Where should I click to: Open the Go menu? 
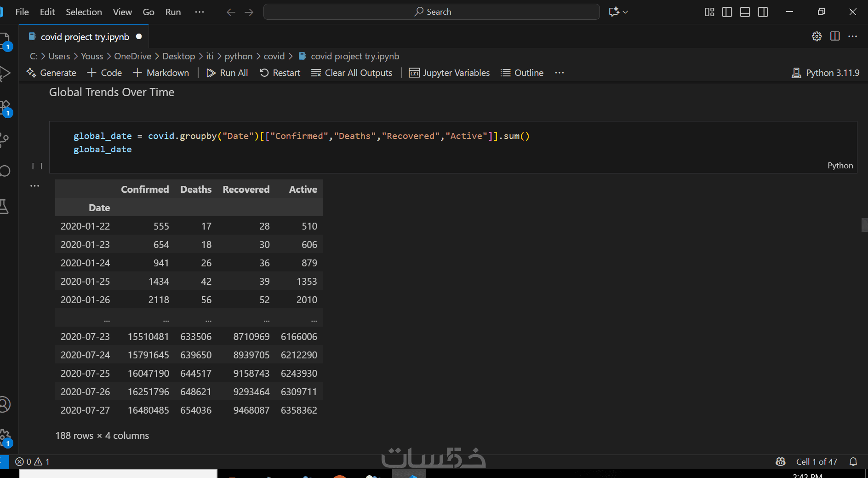point(148,12)
